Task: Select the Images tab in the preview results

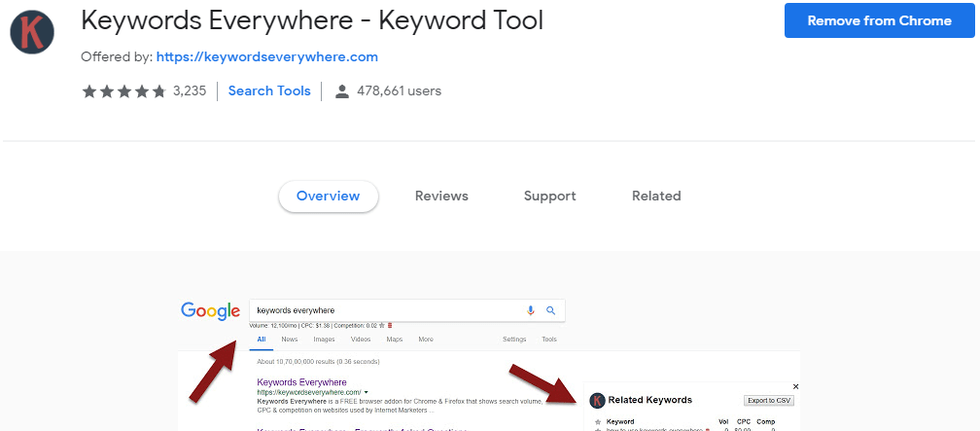Action: click(324, 340)
